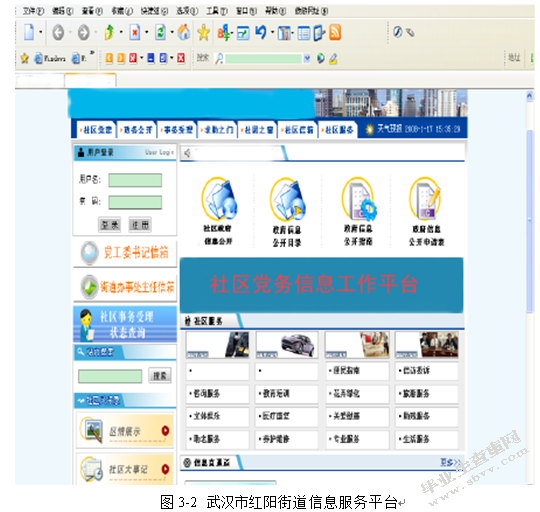Screen dimensions: 540x512
Task: Click the globe go icon after search box
Action: pyautogui.click(x=321, y=58)
